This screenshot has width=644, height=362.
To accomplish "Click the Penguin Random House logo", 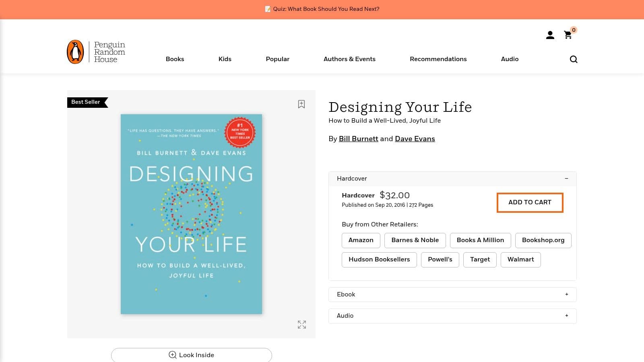I will (x=96, y=52).
